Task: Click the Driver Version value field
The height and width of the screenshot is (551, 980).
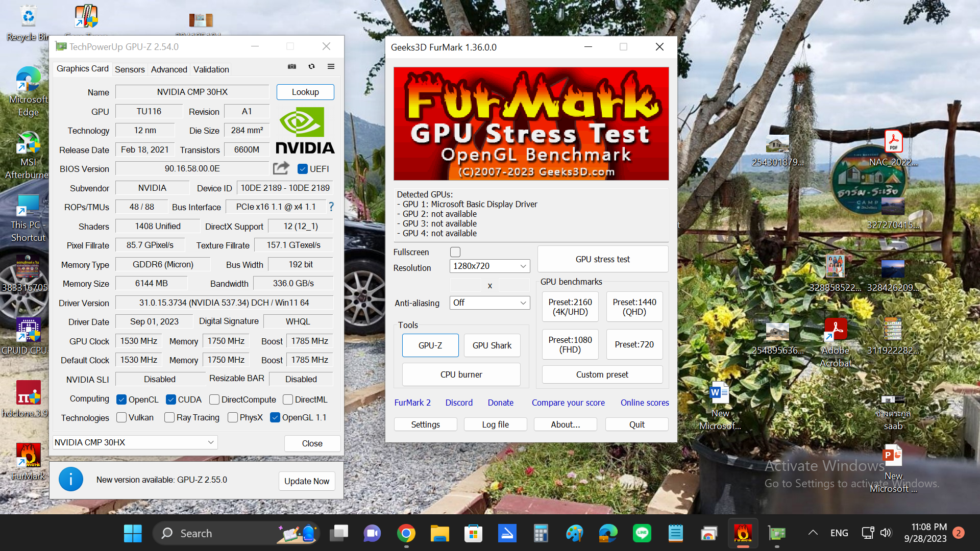Action: (x=224, y=303)
